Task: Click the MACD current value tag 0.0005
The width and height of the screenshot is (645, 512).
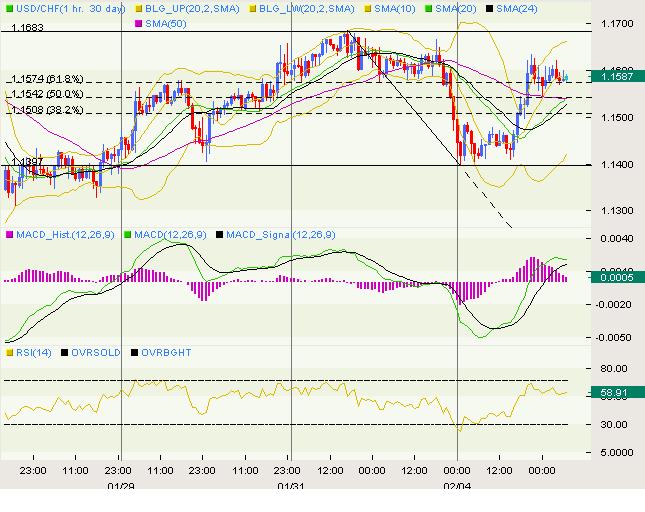Action: point(617,278)
